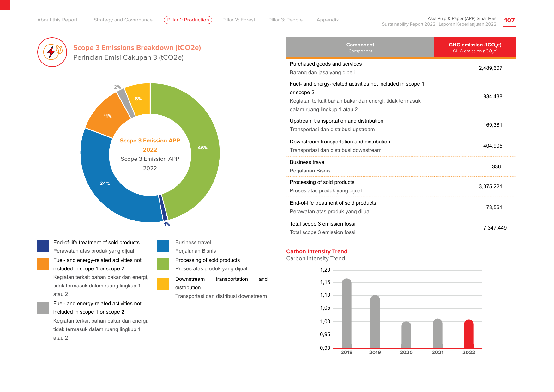Viewport: 554px width, 392px height.
Task: Click the Scope 3 Emission APP 2022 orange donut title
Action: pos(150,145)
